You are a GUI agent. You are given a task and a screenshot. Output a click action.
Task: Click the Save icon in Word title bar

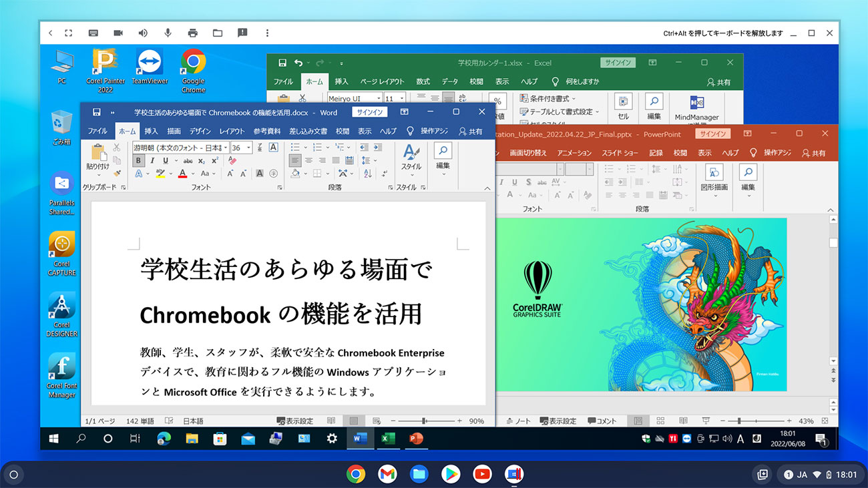click(97, 112)
